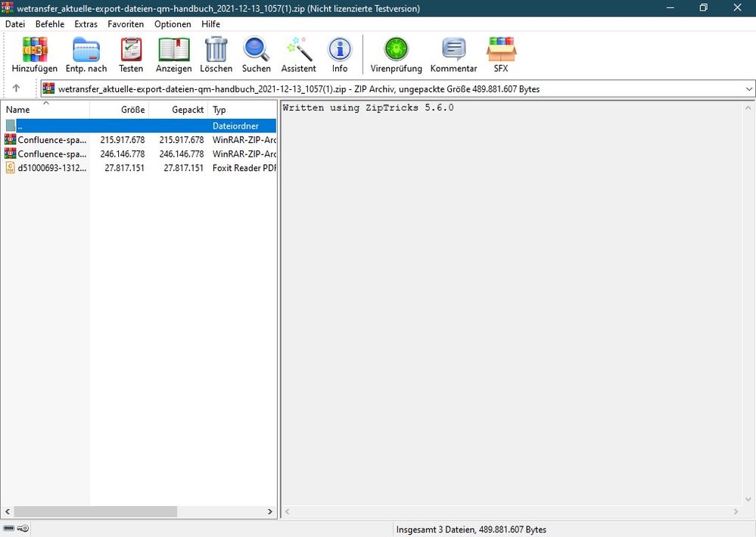This screenshot has width=756, height=537.
Task: Sort by the Name column header
Action: click(x=45, y=110)
